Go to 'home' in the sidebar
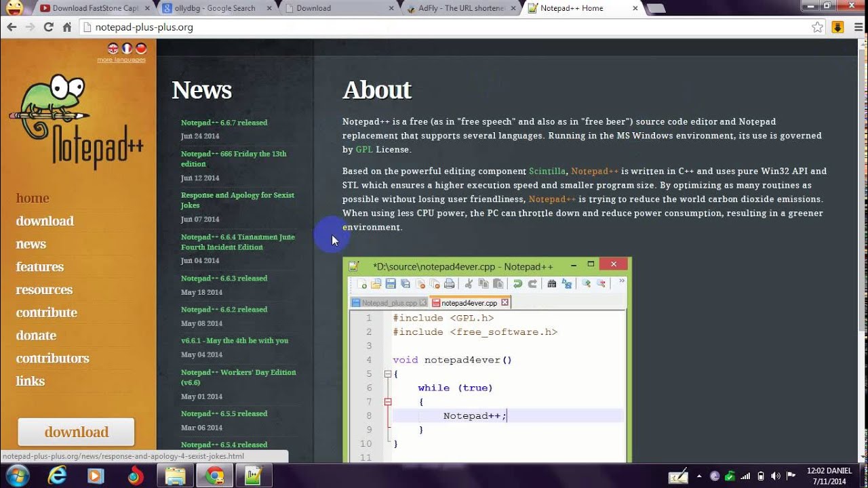Image resolution: width=868 pixels, height=488 pixels. coord(33,198)
